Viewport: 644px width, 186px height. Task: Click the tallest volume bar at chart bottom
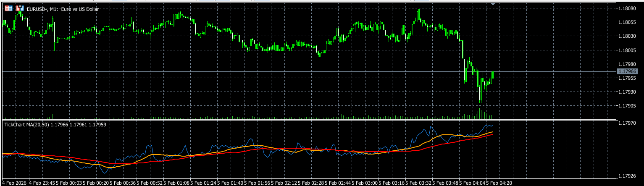(480, 113)
